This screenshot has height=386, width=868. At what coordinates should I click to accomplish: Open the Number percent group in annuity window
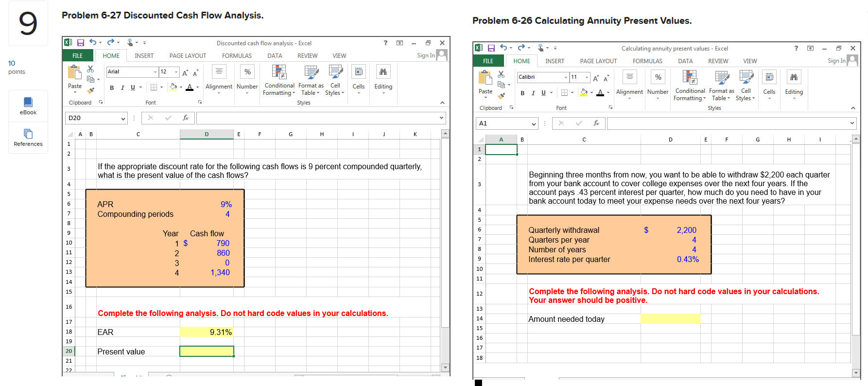pos(658,86)
